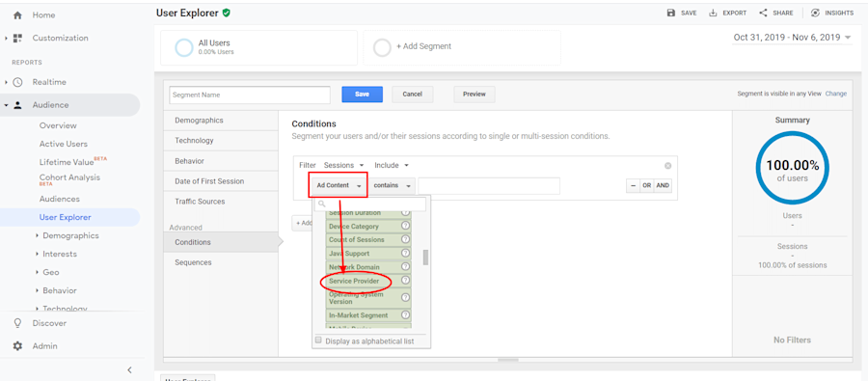Select the Date of First Session tab

(x=221, y=181)
